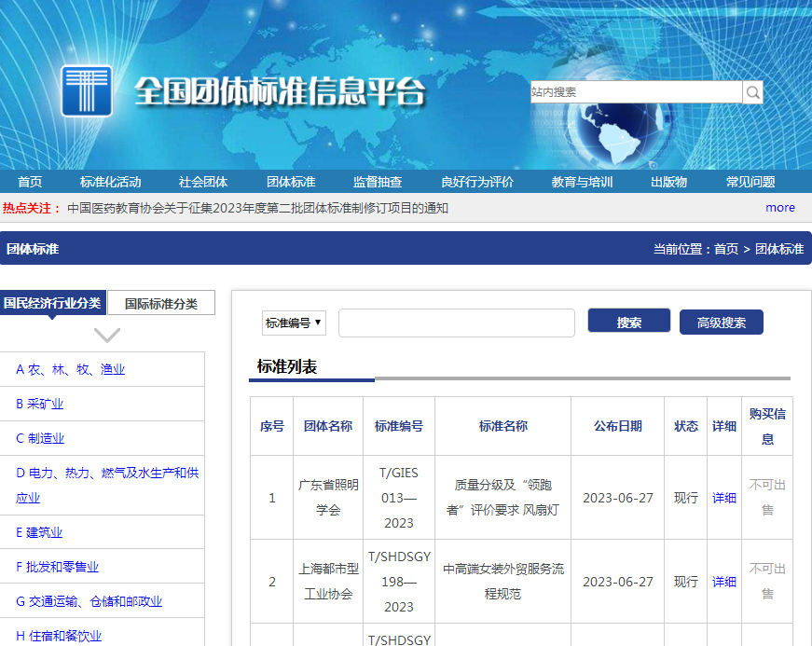Click 首页 in the breadcrumb path
The width and height of the screenshot is (812, 646).
coord(726,249)
